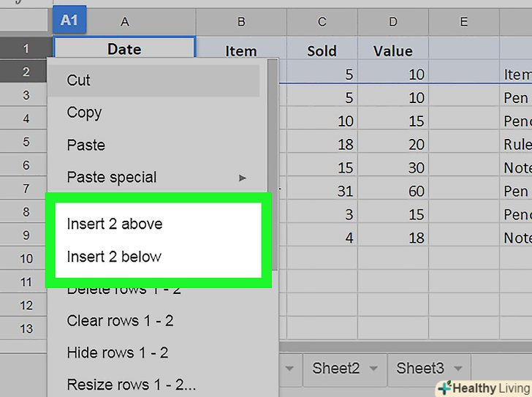The image size is (532, 397).
Task: Click Insert 2 above
Action: [115, 224]
